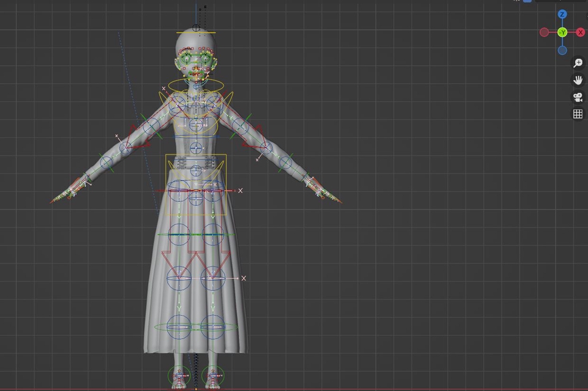Click the blue Z axis on navigation gizmo
The image size is (588, 391).
pyautogui.click(x=562, y=15)
